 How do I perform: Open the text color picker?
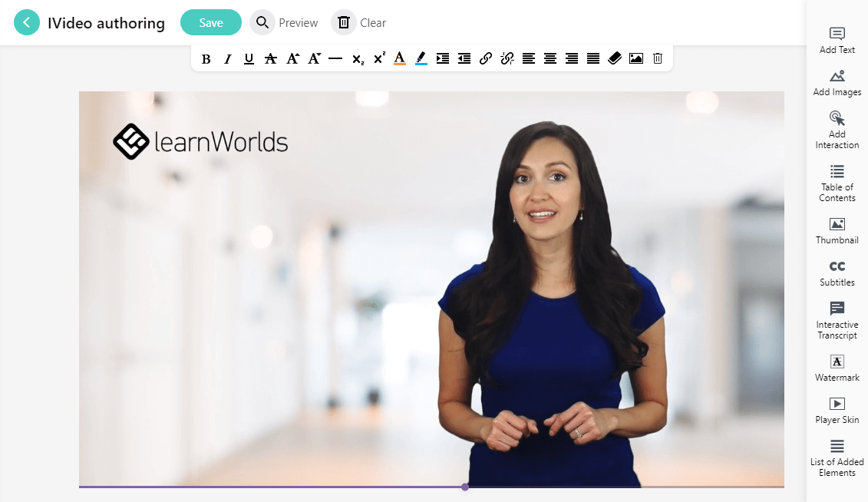point(399,58)
